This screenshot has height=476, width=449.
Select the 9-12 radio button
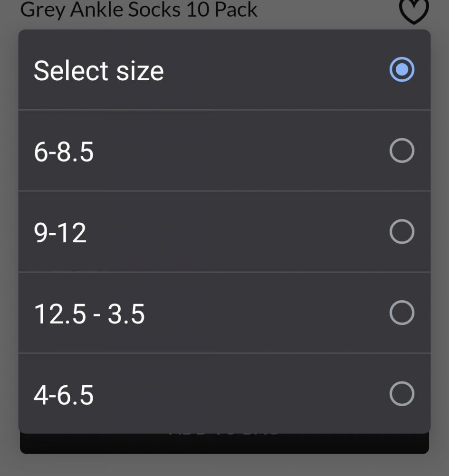401,232
